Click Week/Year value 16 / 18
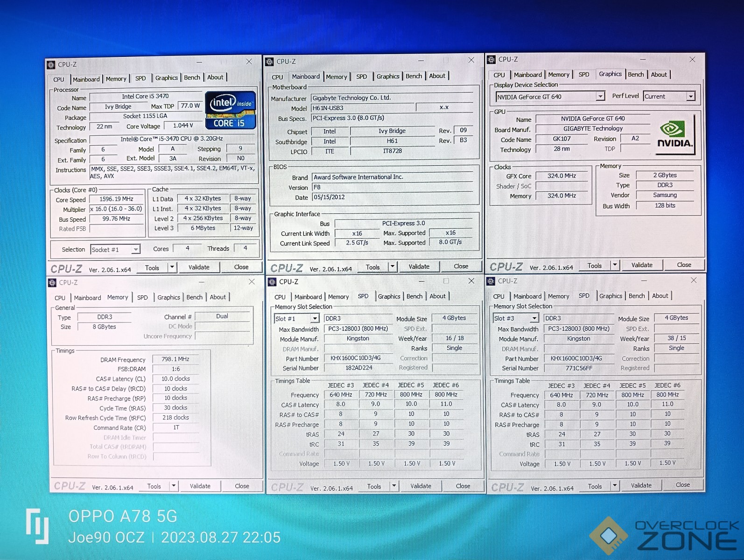 tap(455, 338)
